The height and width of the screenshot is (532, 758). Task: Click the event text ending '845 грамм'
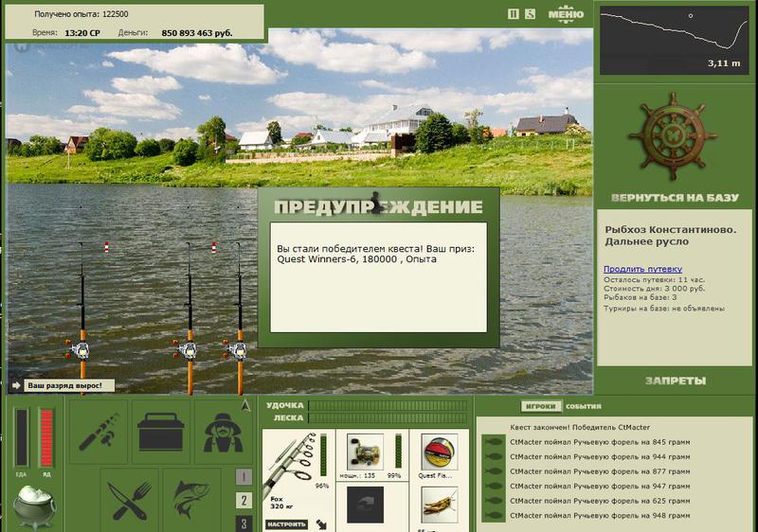pos(600,442)
